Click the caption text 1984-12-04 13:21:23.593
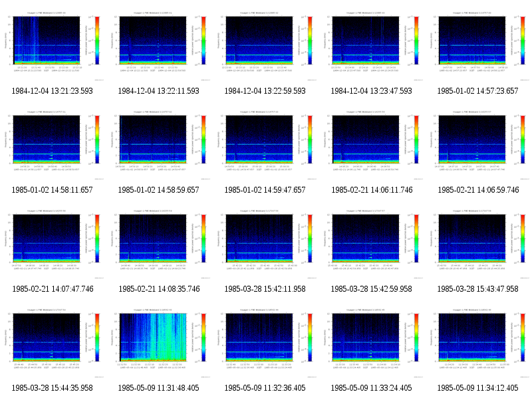The width and height of the screenshot is (532, 396). point(53,91)
